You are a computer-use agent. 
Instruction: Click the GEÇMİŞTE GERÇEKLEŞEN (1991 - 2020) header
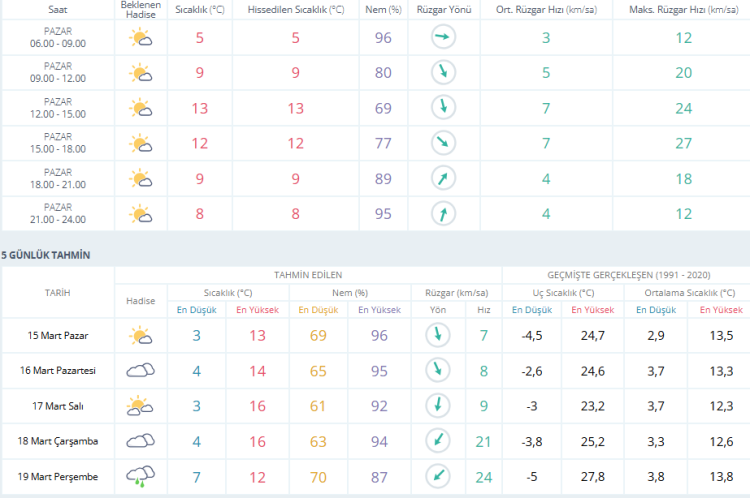[625, 274]
